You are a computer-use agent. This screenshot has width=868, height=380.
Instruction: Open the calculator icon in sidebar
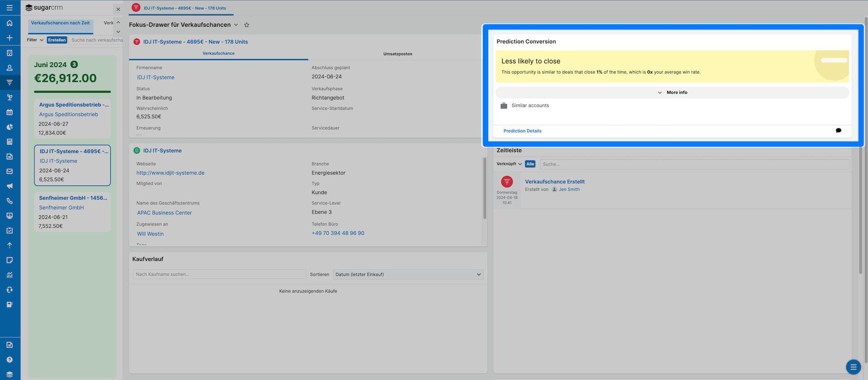click(x=9, y=142)
